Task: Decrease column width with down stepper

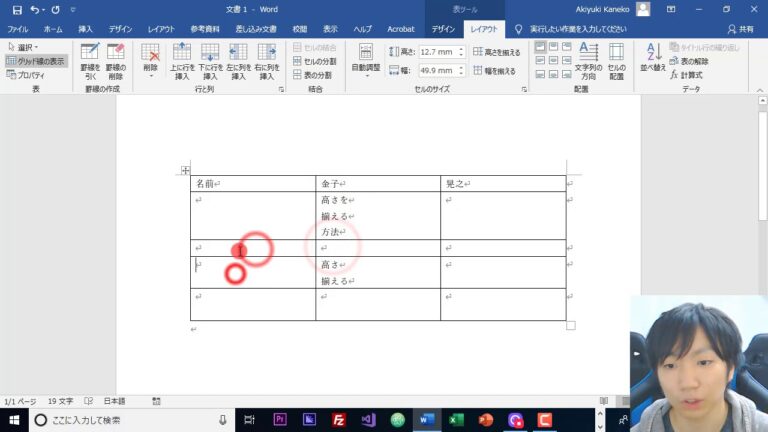Action: pos(461,73)
